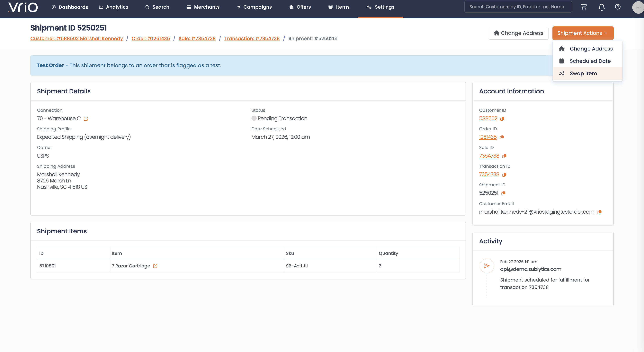Choose Scheduled Date menu option

tap(590, 61)
